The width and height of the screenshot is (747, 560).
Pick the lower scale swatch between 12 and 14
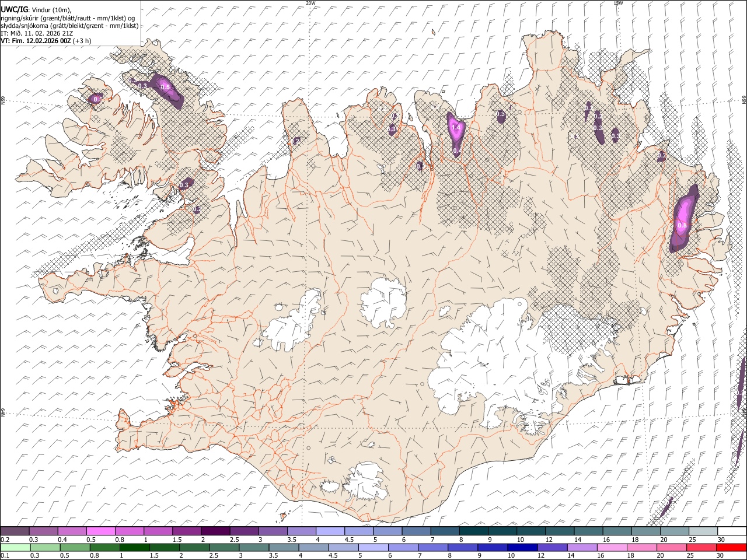(552, 547)
